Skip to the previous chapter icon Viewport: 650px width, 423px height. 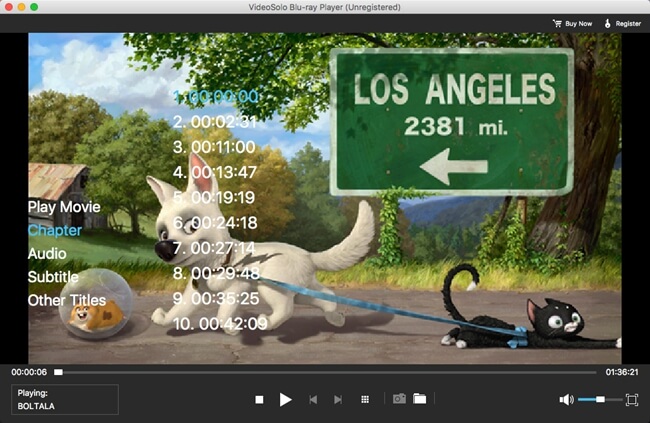(x=313, y=399)
